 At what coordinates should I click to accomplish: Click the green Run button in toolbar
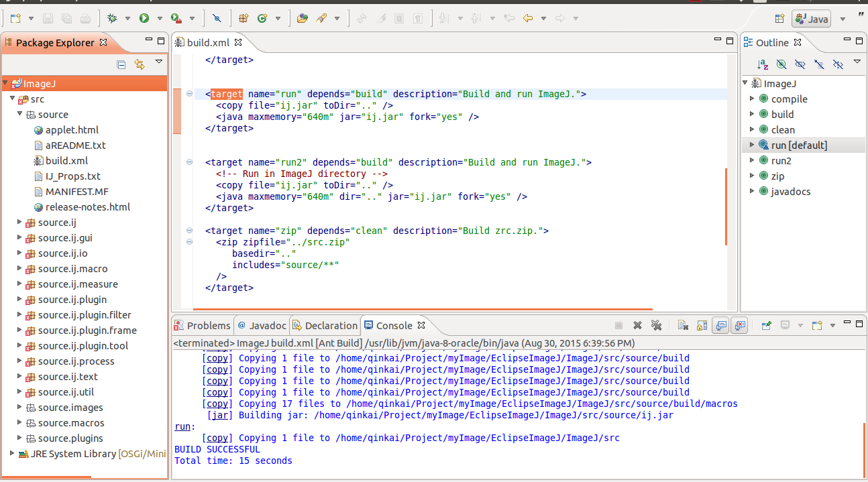coord(144,19)
